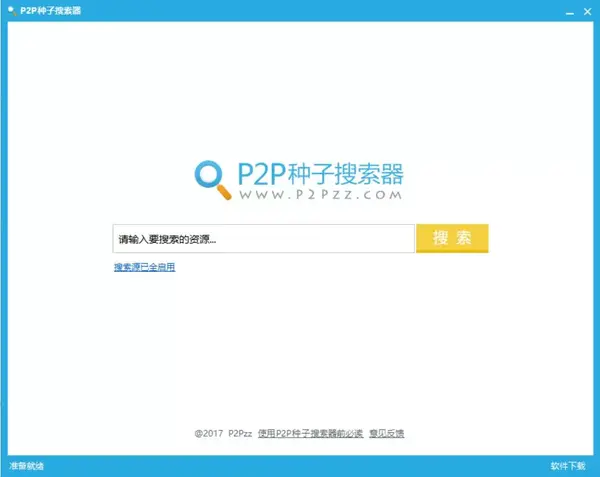Close the P2P种子搜索器 window
The image size is (600, 477).
(588, 12)
